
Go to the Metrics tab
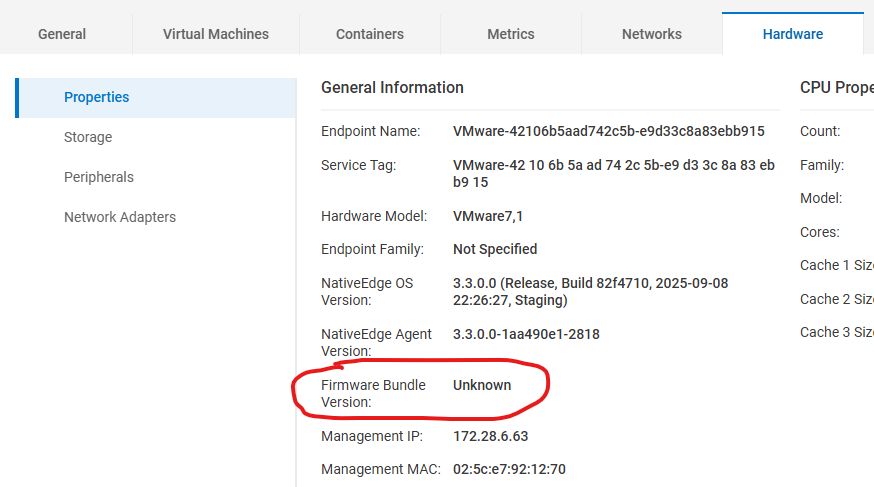pos(511,34)
